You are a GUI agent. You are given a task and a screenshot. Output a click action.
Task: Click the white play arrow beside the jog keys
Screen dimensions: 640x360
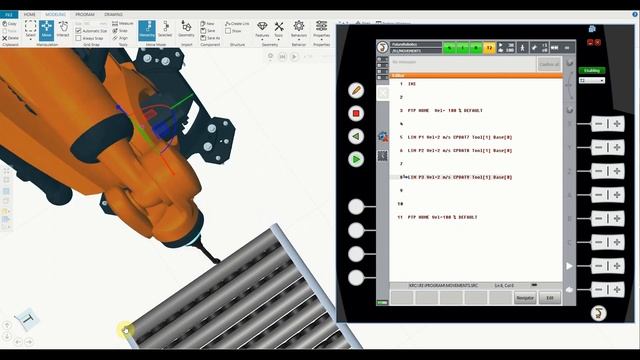pos(569,266)
